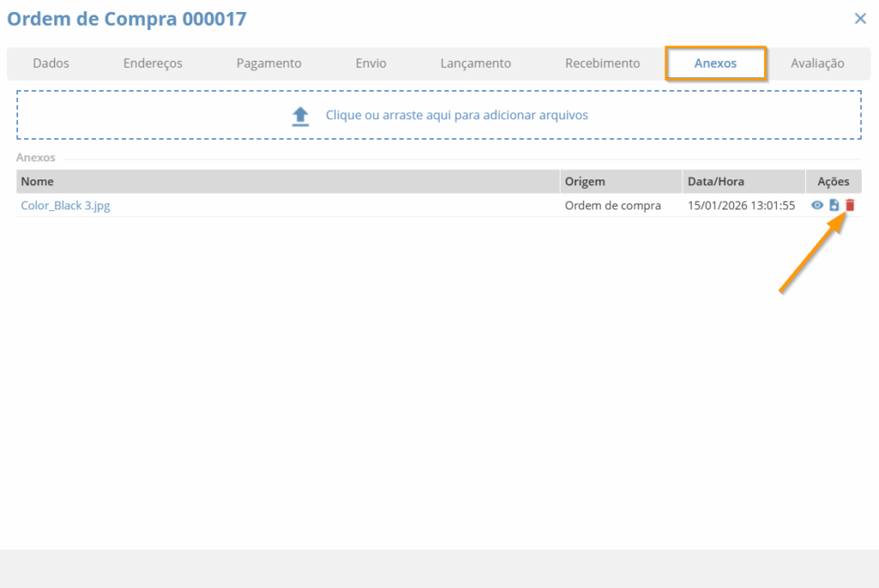The width and height of the screenshot is (879, 588).
Task: Select the Envio tab
Action: click(x=371, y=64)
